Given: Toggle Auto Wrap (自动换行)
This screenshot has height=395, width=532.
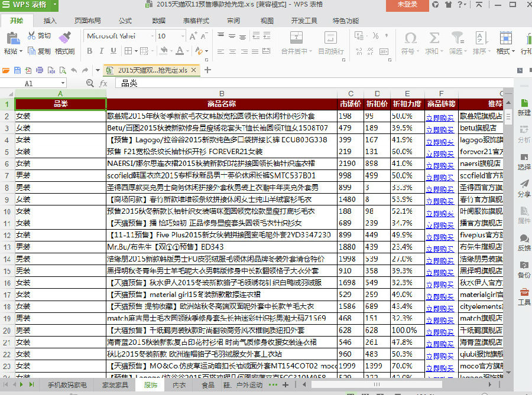Looking at the screenshot, I should tap(331, 43).
